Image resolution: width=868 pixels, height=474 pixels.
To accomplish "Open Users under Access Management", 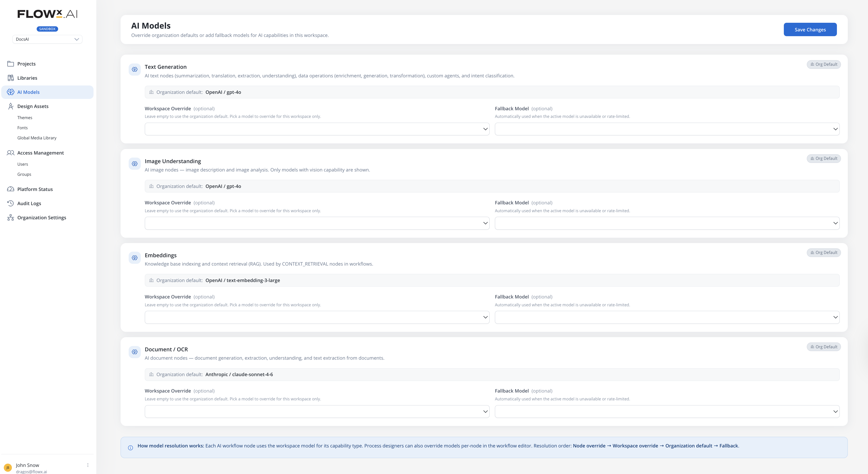I will coord(22,164).
